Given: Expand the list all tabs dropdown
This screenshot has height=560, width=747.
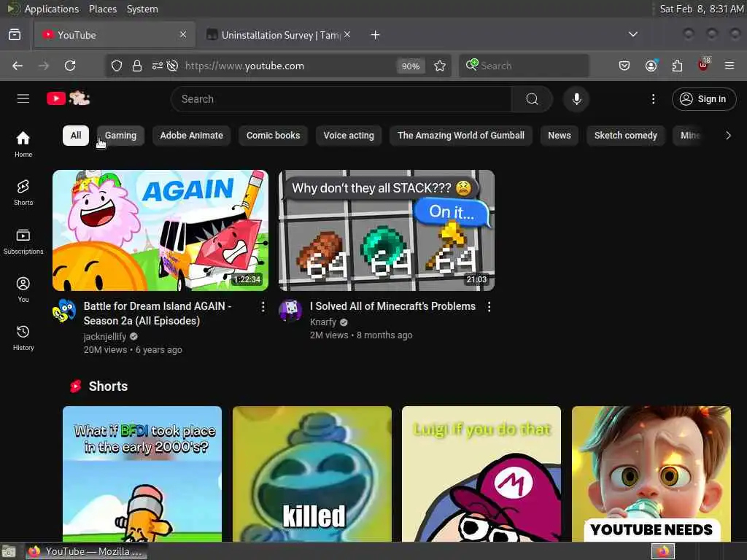Looking at the screenshot, I should pos(632,35).
